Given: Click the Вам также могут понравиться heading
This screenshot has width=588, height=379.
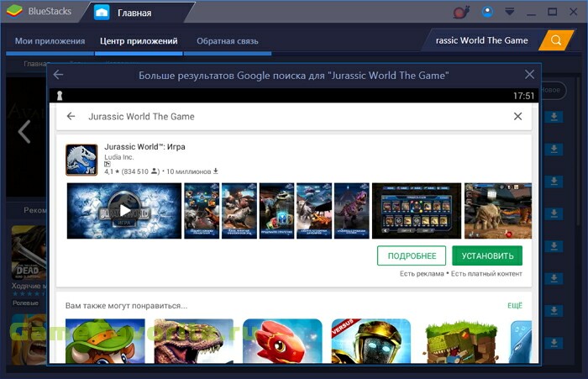Looking at the screenshot, I should pyautogui.click(x=126, y=305).
